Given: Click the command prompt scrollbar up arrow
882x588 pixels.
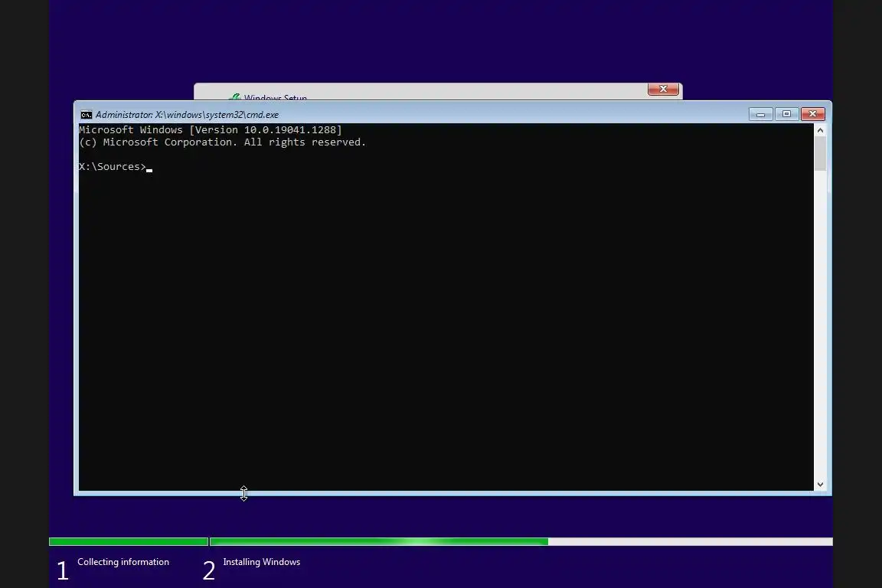Looking at the screenshot, I should coord(820,130).
